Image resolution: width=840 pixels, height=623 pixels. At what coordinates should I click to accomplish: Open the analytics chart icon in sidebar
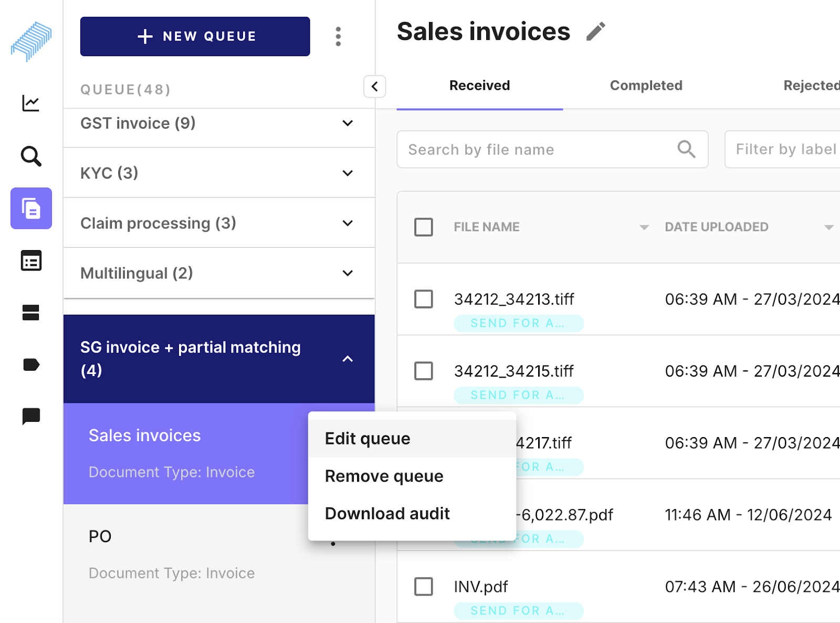point(31,103)
